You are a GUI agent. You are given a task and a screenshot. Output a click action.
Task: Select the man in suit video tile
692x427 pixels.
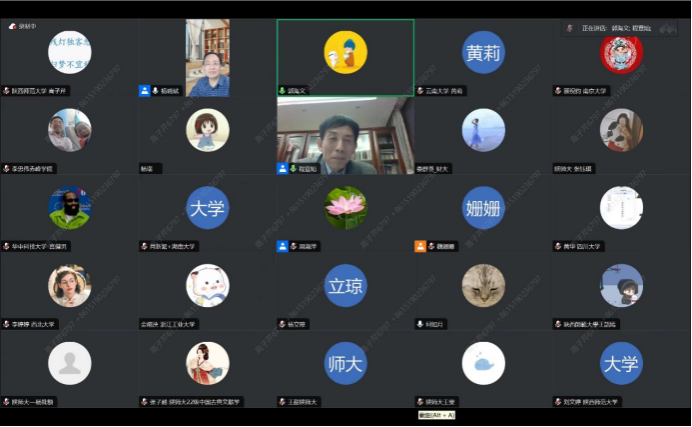tap(345, 135)
